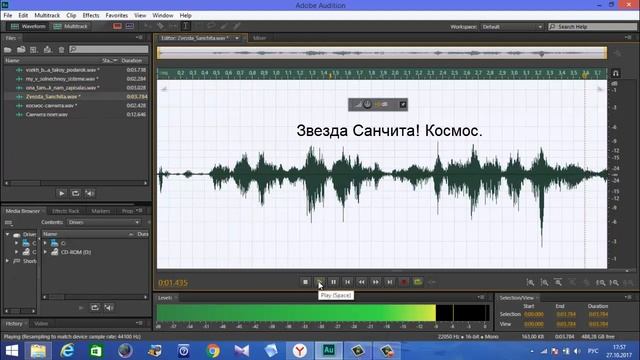The image size is (640, 360).
Task: Open Google Chrome from taskbar
Action: (x=213, y=351)
